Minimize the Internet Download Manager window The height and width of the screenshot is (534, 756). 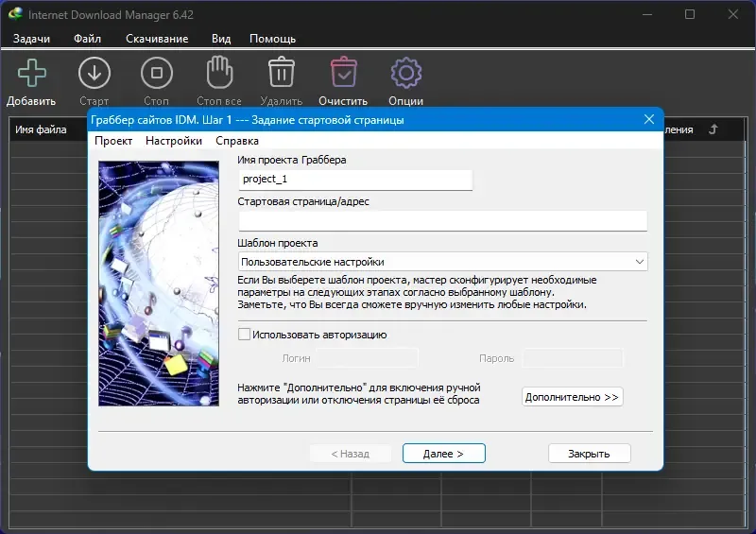pos(647,14)
